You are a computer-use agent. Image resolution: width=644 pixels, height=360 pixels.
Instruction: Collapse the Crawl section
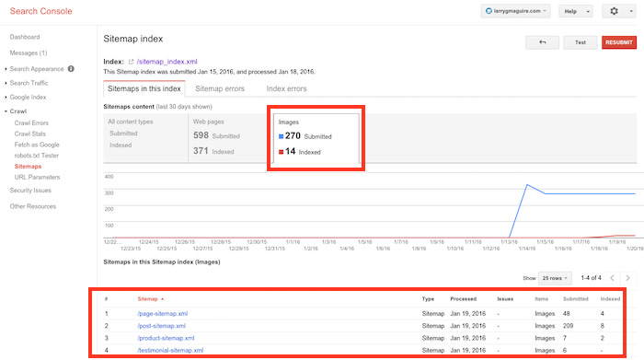[18, 111]
